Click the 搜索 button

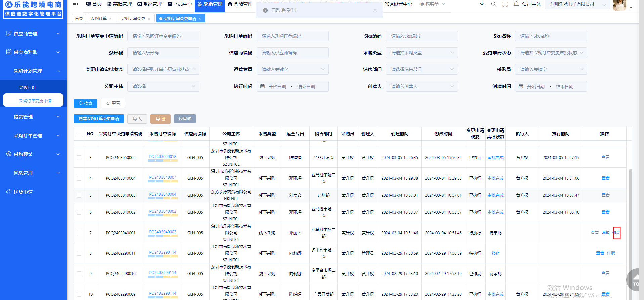pyautogui.click(x=85, y=103)
